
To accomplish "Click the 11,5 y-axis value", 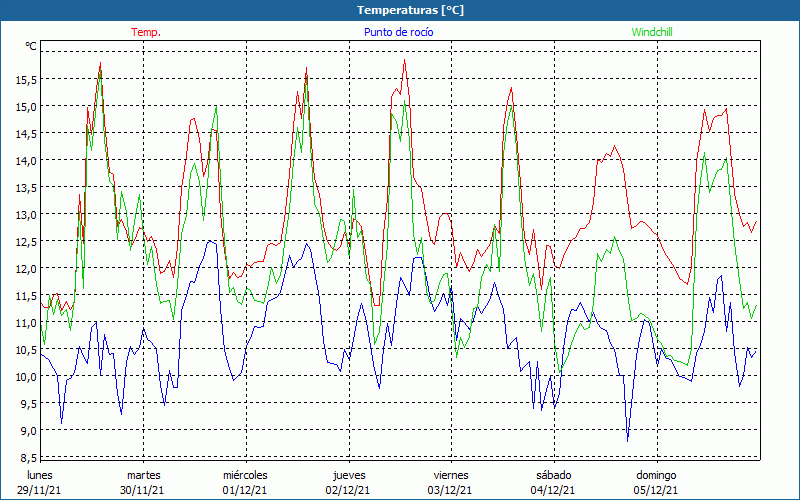I will tap(27, 295).
